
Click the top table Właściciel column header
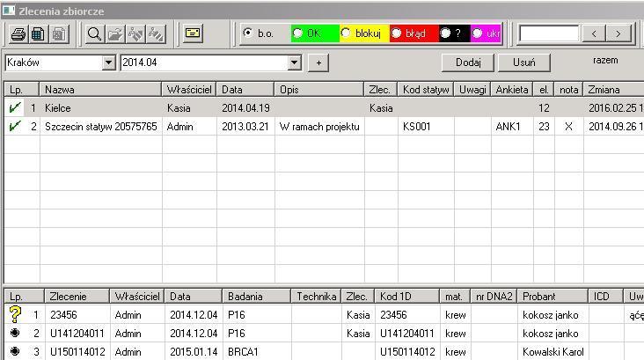(x=189, y=89)
